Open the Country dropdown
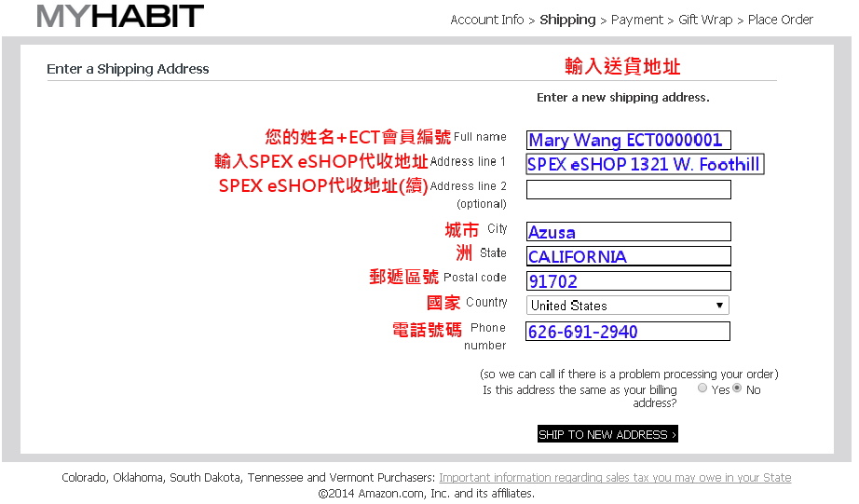The width and height of the screenshot is (859, 504). 628,306
